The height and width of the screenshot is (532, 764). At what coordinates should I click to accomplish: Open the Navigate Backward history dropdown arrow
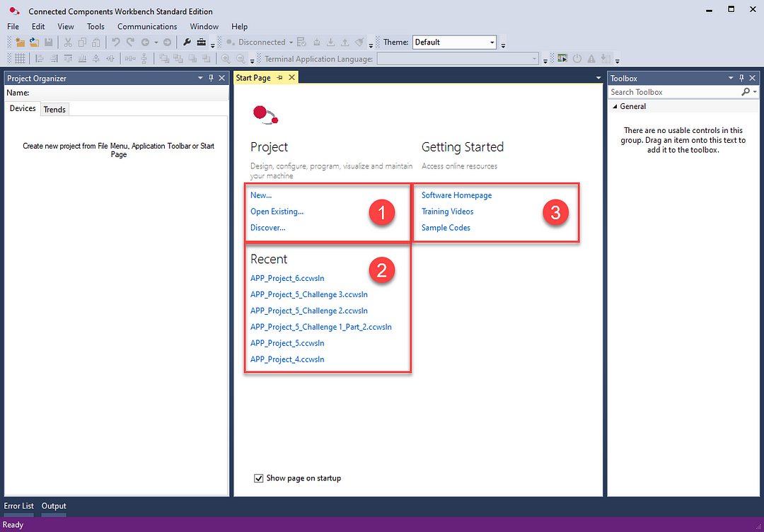pyautogui.click(x=156, y=42)
